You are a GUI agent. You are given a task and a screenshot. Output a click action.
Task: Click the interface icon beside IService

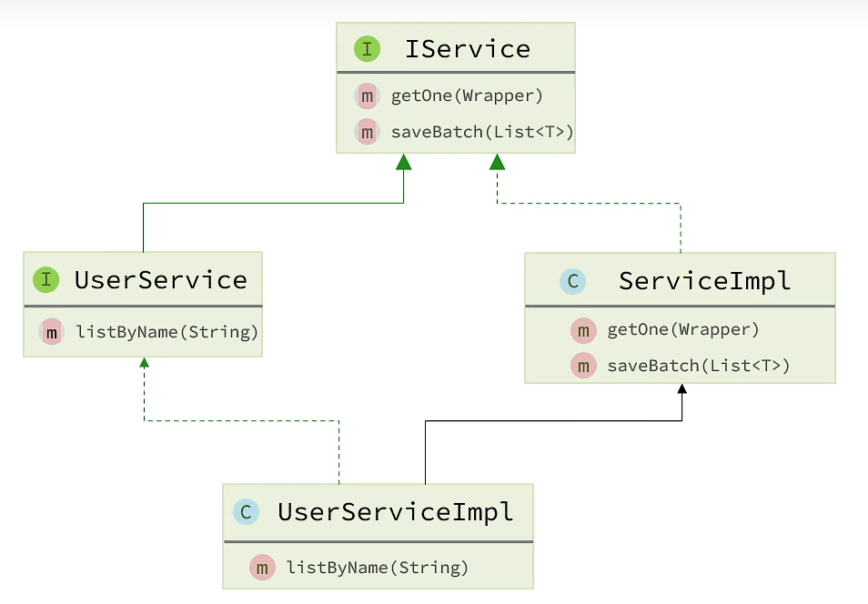[367, 49]
